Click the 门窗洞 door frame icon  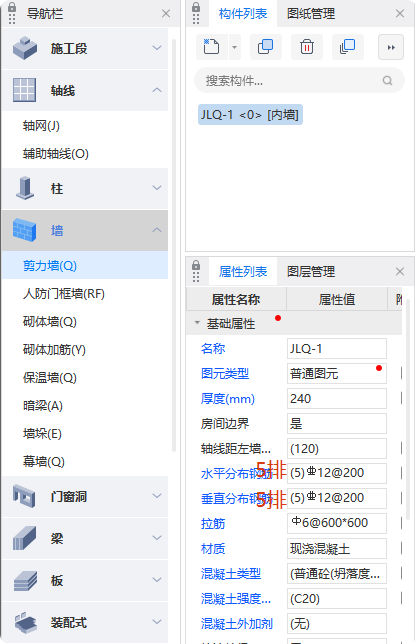tap(25, 496)
